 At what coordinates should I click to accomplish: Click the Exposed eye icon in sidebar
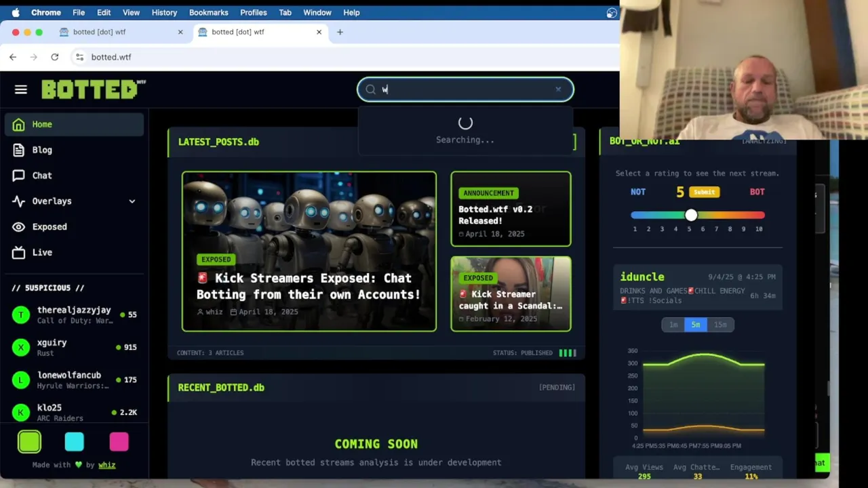tap(19, 227)
